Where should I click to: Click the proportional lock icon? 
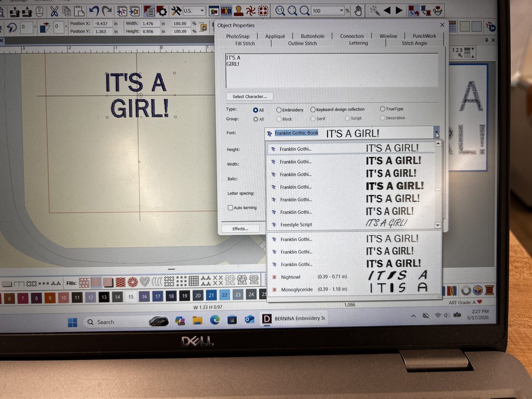coord(203,28)
